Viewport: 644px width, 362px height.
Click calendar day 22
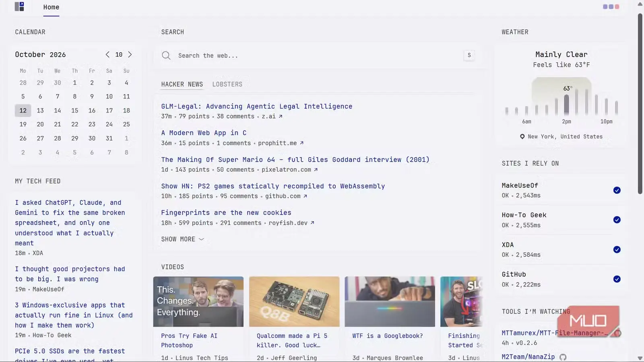coord(75,124)
